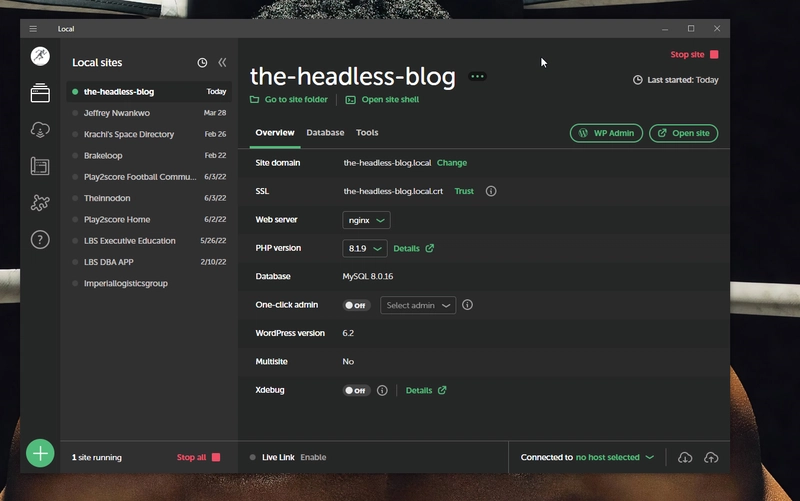Click the One-click admin info icon

coord(467,305)
